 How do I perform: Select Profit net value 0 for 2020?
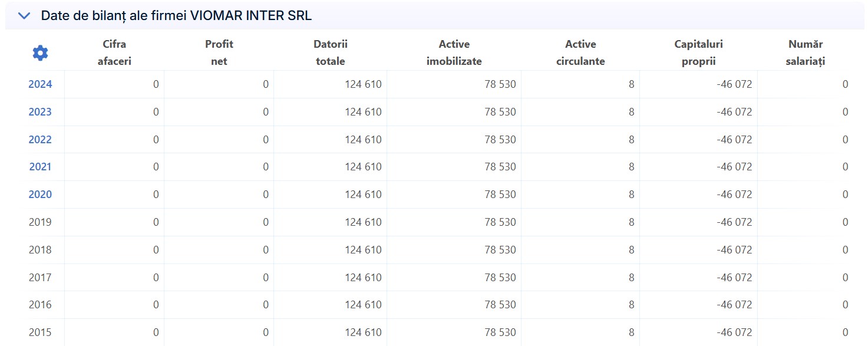pos(266,195)
